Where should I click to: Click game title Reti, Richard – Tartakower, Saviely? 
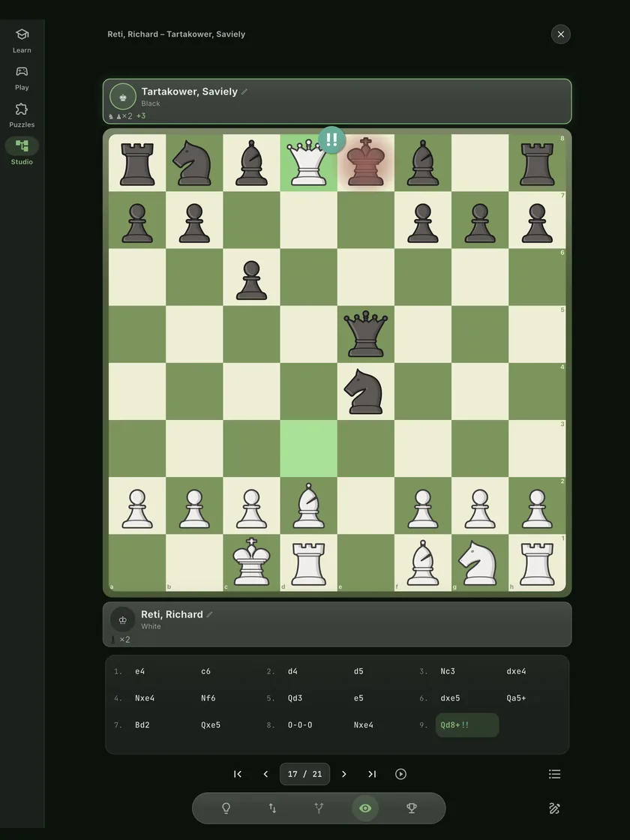coord(176,34)
